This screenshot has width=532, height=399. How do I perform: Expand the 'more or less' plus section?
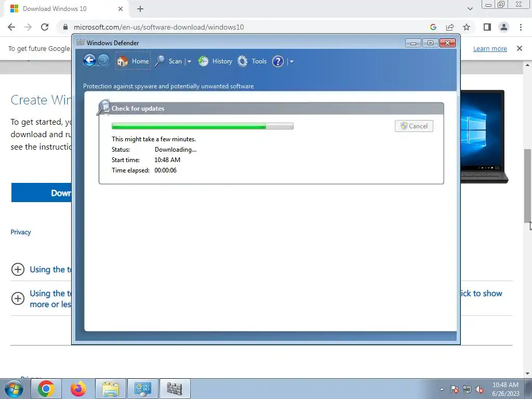pos(18,299)
